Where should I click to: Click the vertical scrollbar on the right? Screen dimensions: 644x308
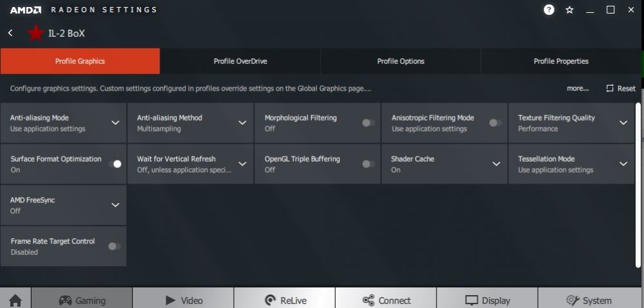[638, 186]
